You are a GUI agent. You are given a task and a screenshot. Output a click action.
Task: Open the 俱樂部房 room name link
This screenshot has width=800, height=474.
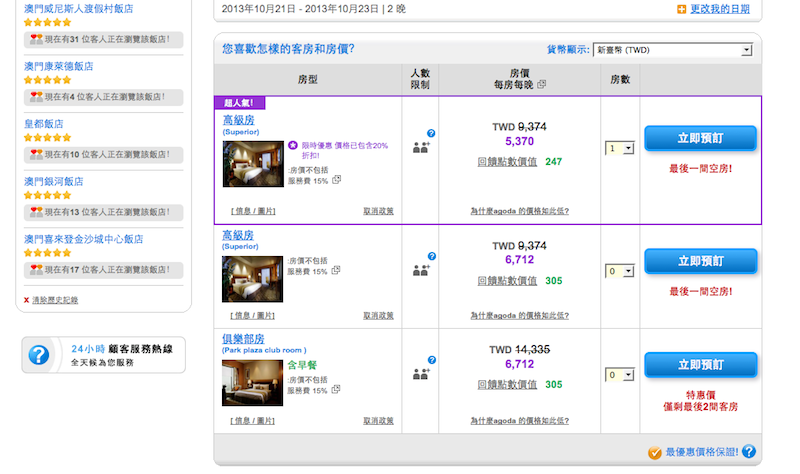coord(243,339)
